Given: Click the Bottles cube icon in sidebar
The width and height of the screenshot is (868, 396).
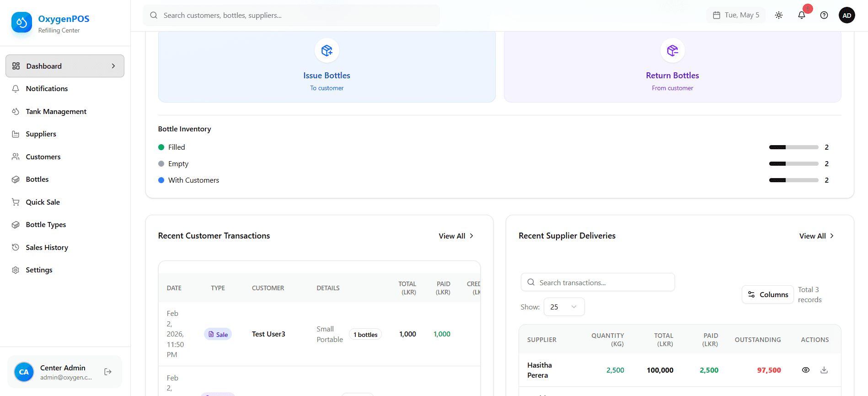Looking at the screenshot, I should coord(16,179).
